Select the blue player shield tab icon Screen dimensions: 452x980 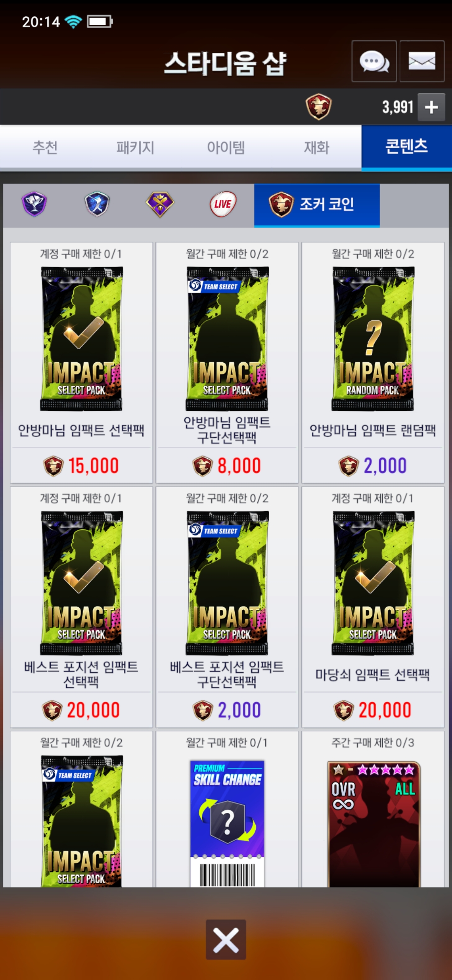click(97, 204)
